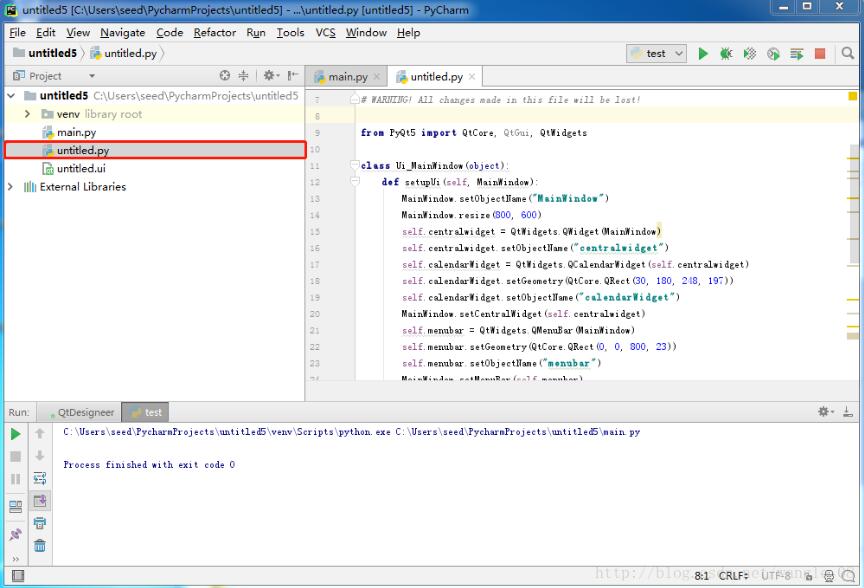Screen dimensions: 864x588
Task: Run test with Coverage icon
Action: pyautogui.click(x=750, y=54)
